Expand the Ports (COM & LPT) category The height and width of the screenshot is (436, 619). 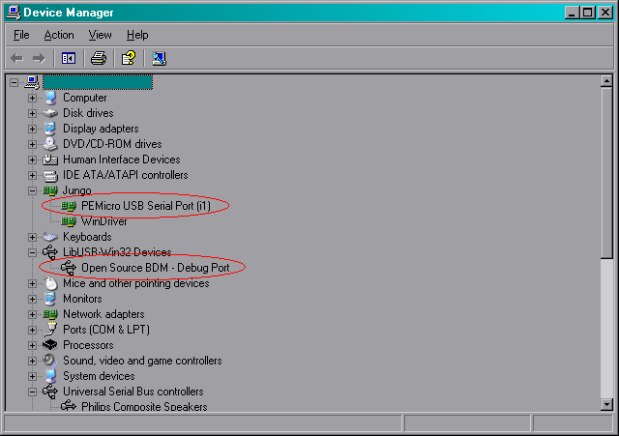coord(32,330)
